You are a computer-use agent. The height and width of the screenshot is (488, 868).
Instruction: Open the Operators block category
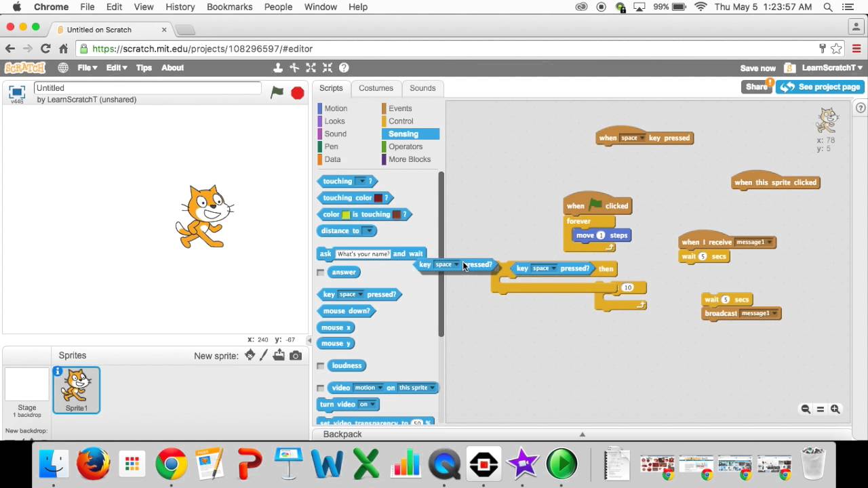406,146
